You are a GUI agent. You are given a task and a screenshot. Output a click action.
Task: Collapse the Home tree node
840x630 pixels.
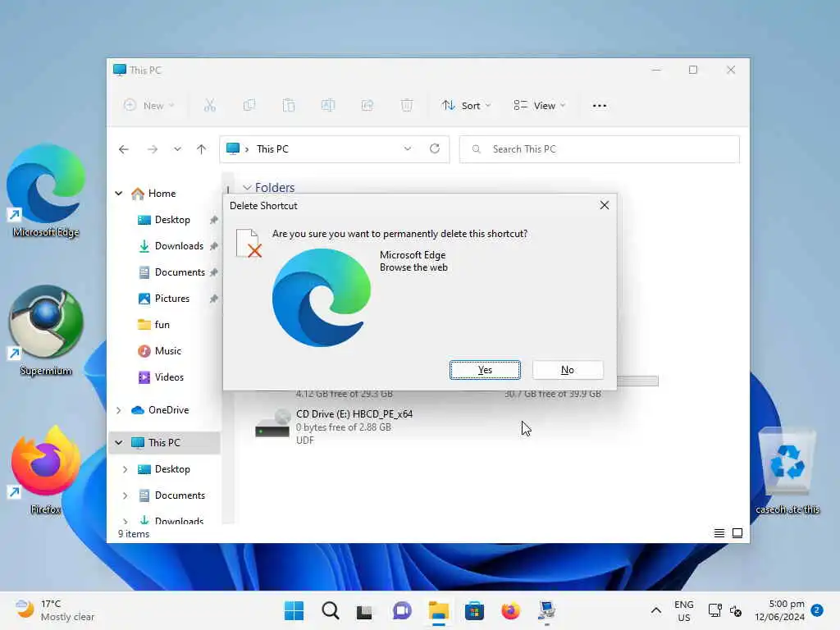119,194
